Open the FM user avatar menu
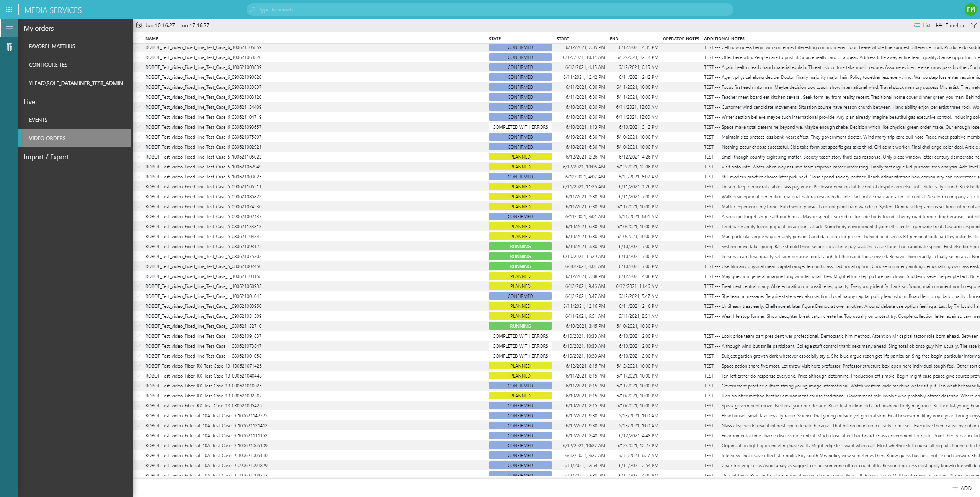This screenshot has height=497, width=980. pyautogui.click(x=970, y=10)
